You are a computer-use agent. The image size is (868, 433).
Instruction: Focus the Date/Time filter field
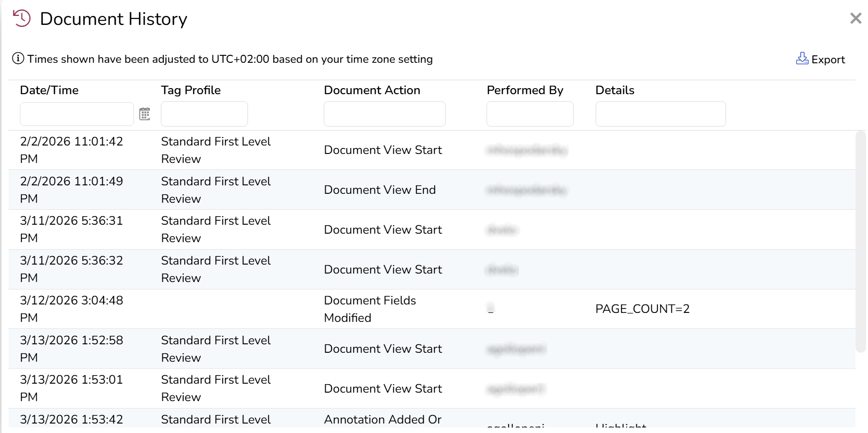coord(77,114)
